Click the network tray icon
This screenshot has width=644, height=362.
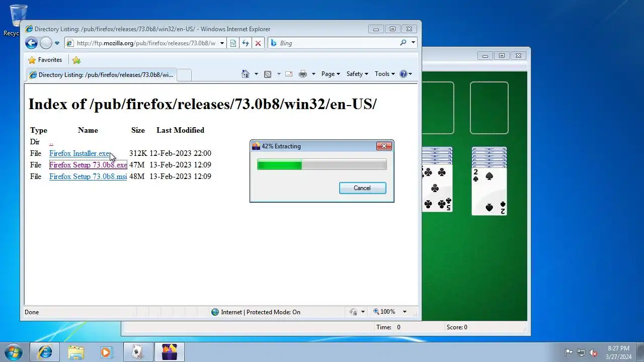pyautogui.click(x=581, y=352)
